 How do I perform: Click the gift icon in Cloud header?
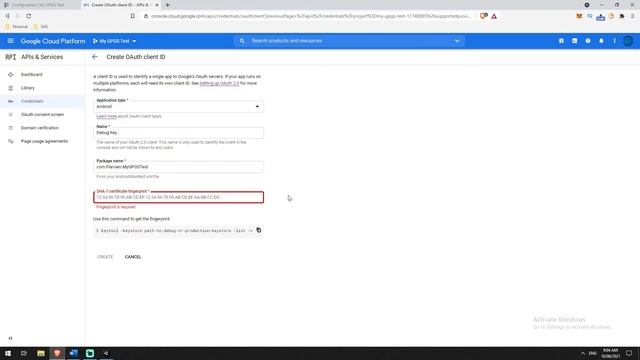pos(561,41)
